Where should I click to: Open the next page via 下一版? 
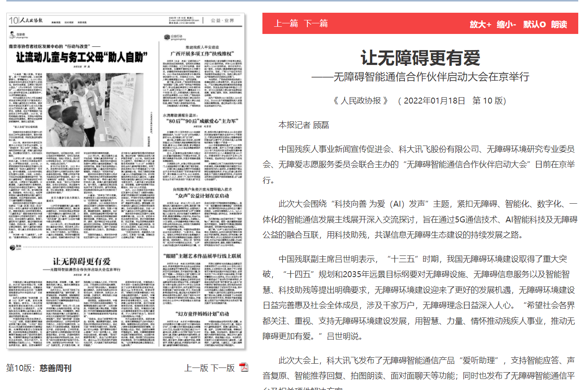(223, 368)
